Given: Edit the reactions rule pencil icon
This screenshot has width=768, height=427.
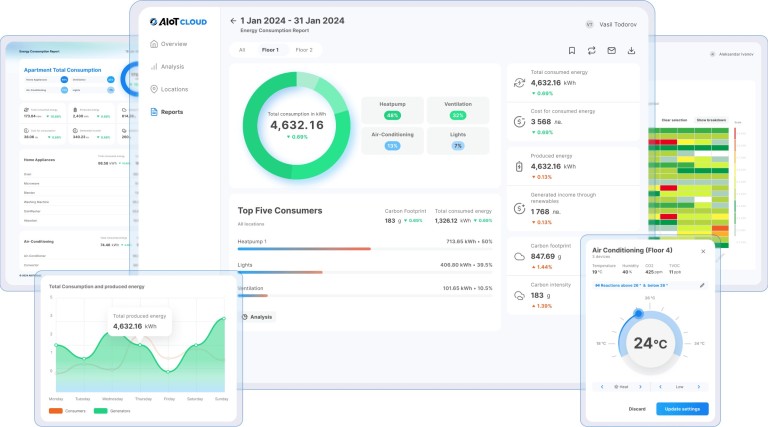Looking at the screenshot, I should [x=702, y=285].
